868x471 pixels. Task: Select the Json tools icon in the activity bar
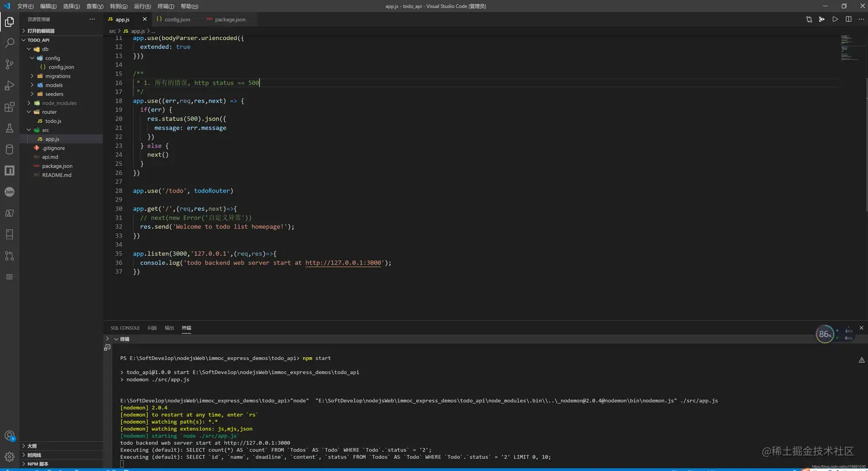click(9, 192)
